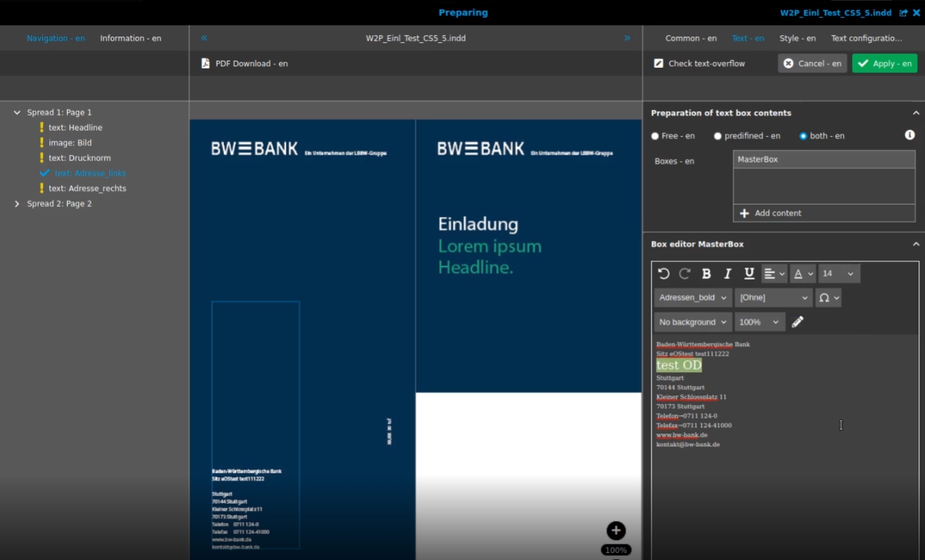Open the Adressen_bold paragraph style dropdown

pos(693,298)
